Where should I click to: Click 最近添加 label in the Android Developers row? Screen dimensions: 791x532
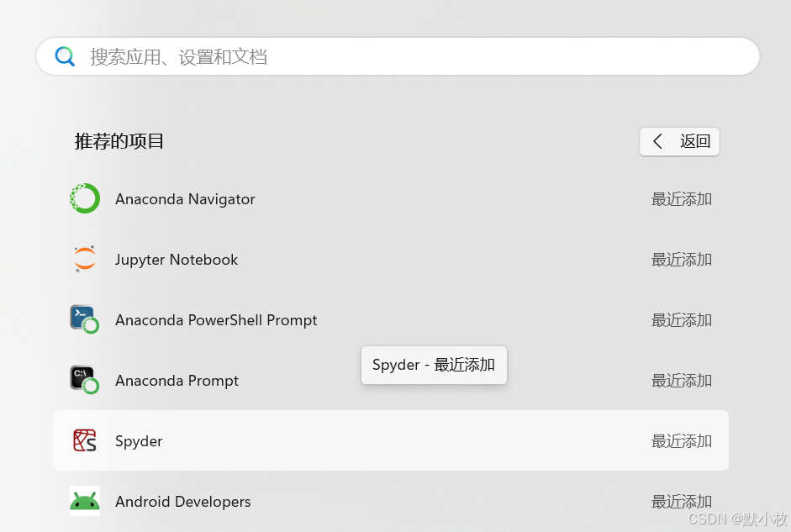coord(682,502)
